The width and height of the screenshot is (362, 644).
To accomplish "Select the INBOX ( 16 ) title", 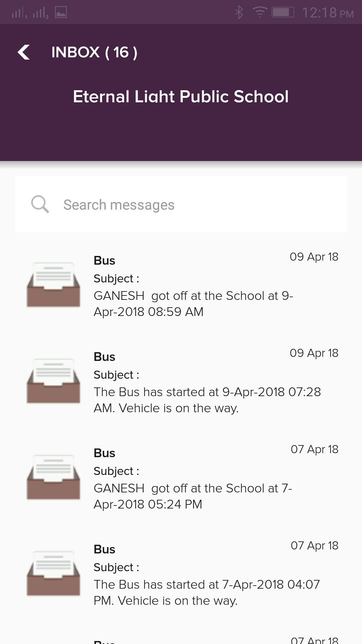I will coord(95,52).
